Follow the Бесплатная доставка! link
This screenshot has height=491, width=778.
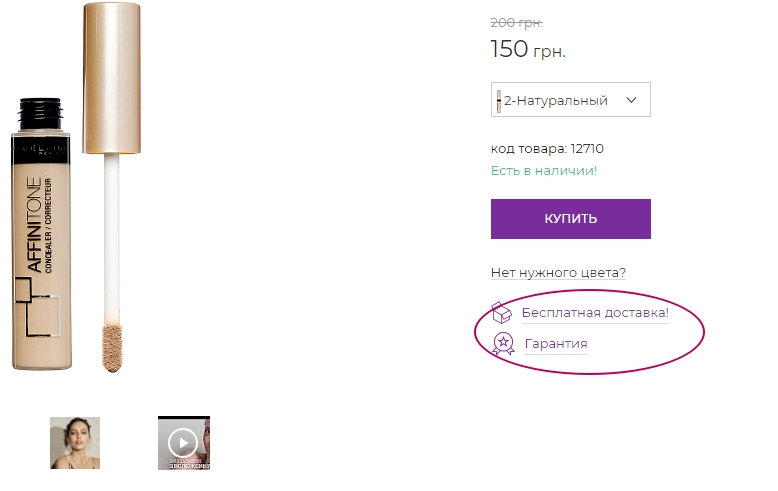pos(595,313)
